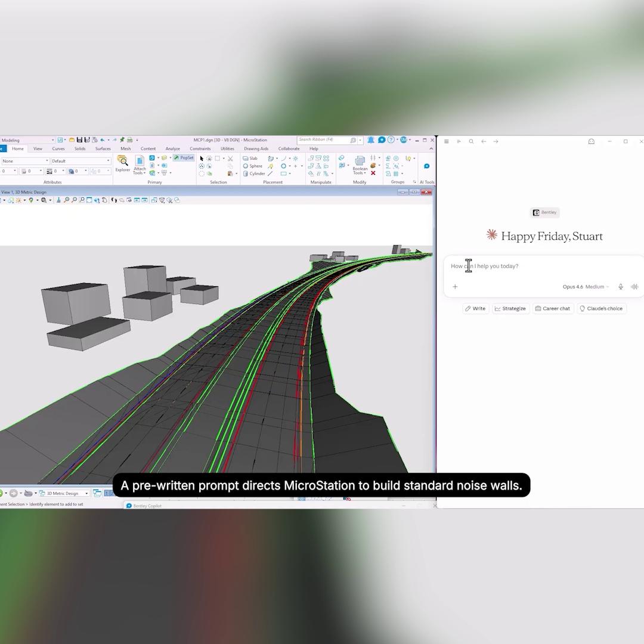Viewport: 644px width, 644px height.
Task: Open the Constraints ribbon tab
Action: coord(200,148)
